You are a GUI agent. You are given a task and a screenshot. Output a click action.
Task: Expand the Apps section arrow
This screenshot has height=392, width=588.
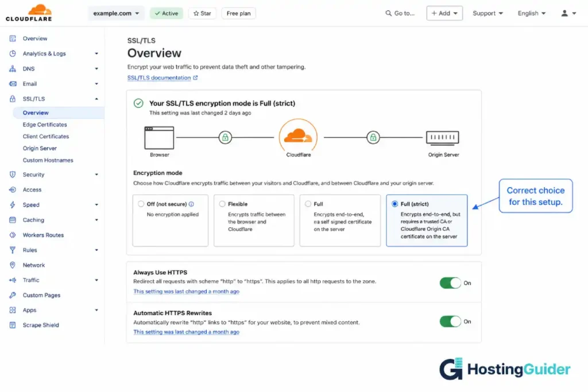(x=96, y=310)
